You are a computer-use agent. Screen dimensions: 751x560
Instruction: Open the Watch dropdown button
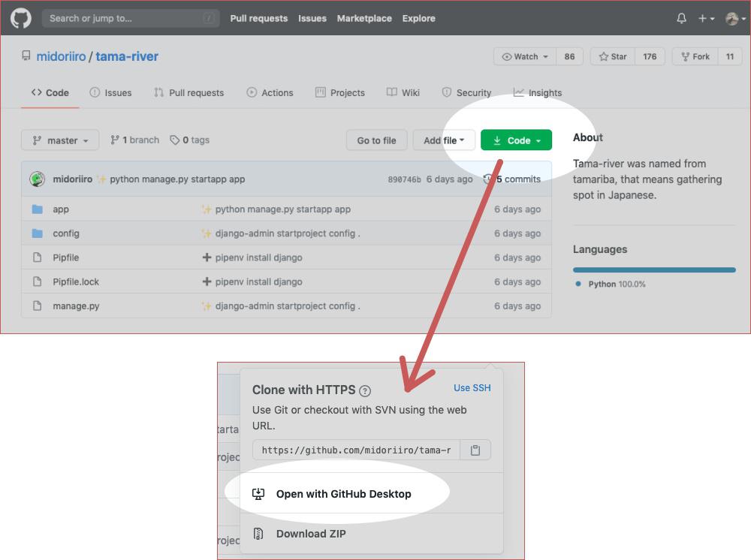click(x=524, y=56)
